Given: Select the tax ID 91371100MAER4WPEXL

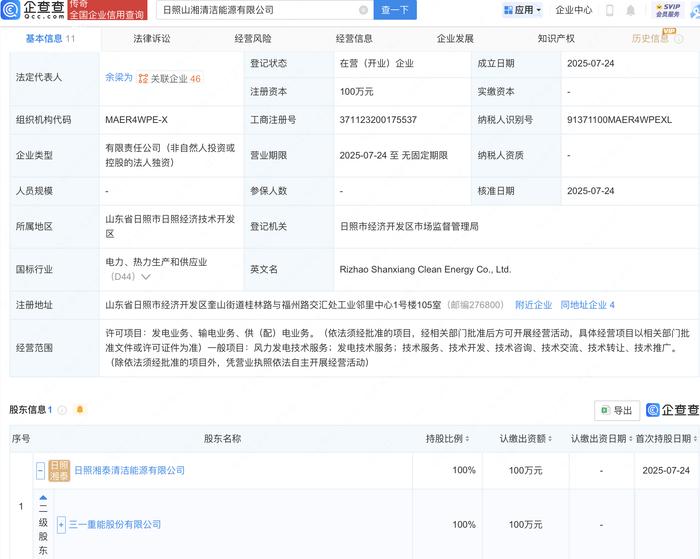Looking at the screenshot, I should (619, 120).
